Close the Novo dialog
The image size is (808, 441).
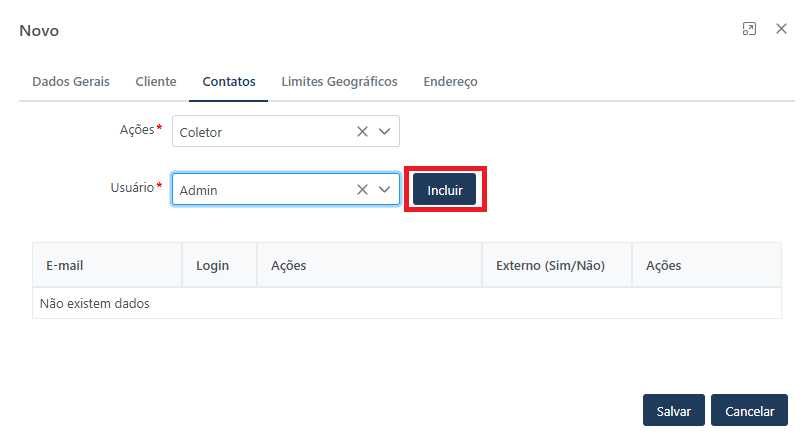781,30
